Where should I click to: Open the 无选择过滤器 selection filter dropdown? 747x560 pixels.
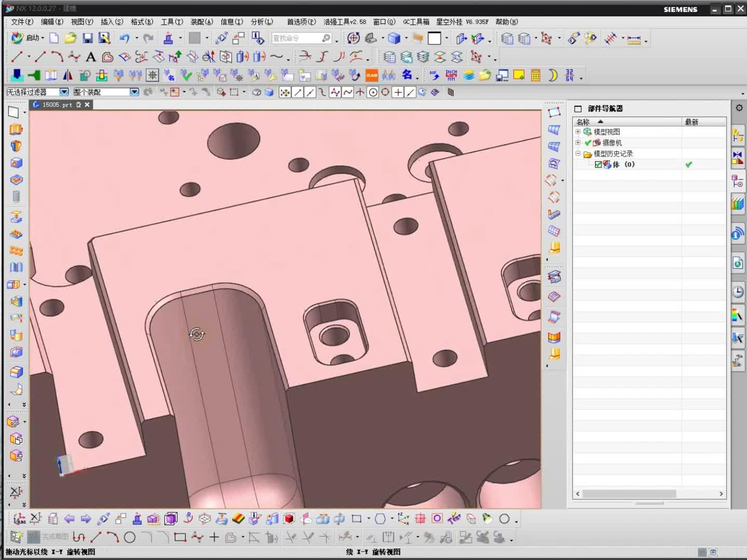tap(63, 92)
